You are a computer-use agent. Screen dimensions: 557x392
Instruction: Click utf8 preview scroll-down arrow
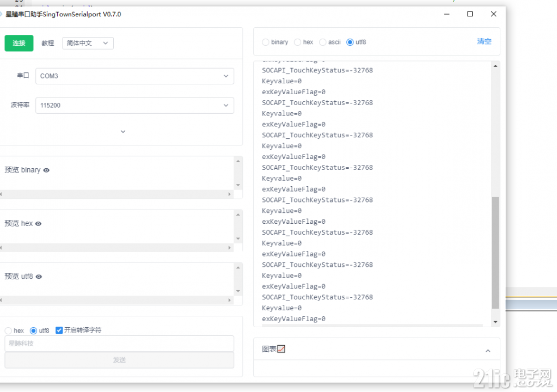238,291
